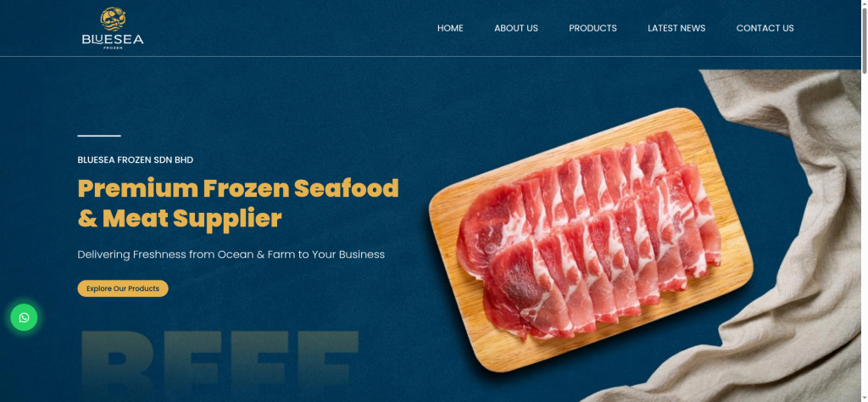
Task: Click the white accent line above the subtitle
Action: point(99,136)
